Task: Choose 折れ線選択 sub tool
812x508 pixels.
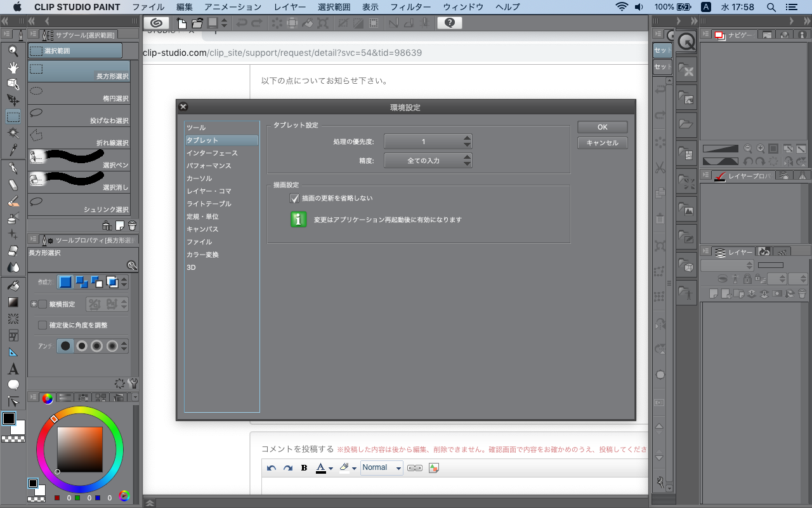Action: pos(79,138)
